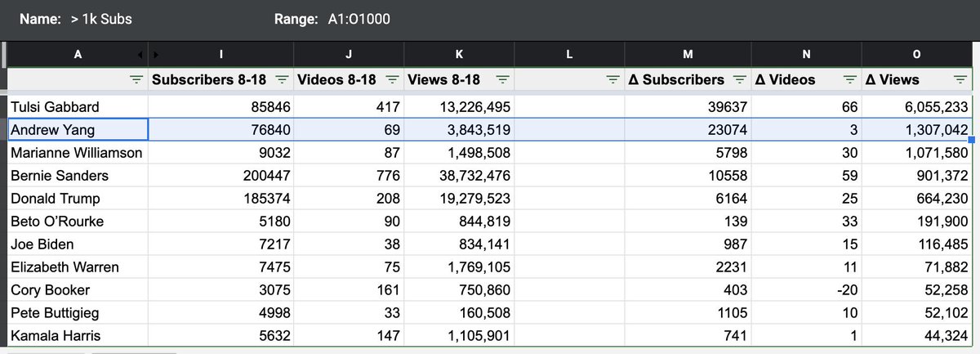Click the Donald Trump cell
The width and height of the screenshot is (980, 354).
coord(78,199)
